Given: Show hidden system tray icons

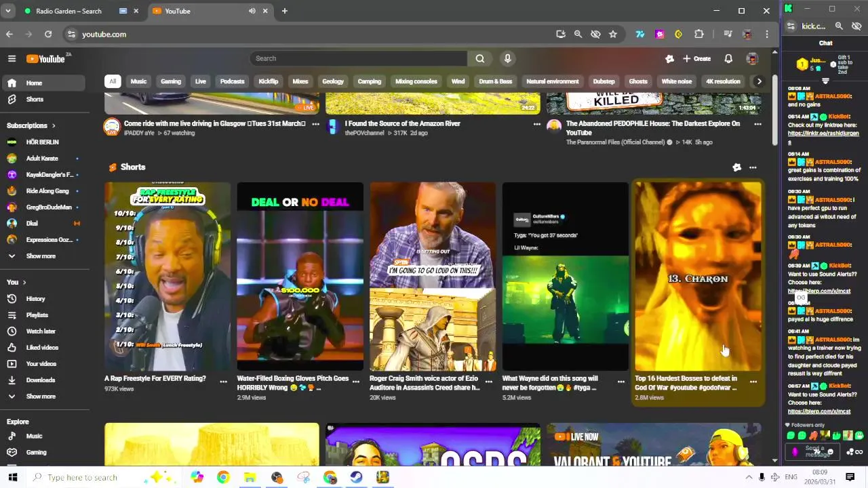Looking at the screenshot, I should pos(749,477).
